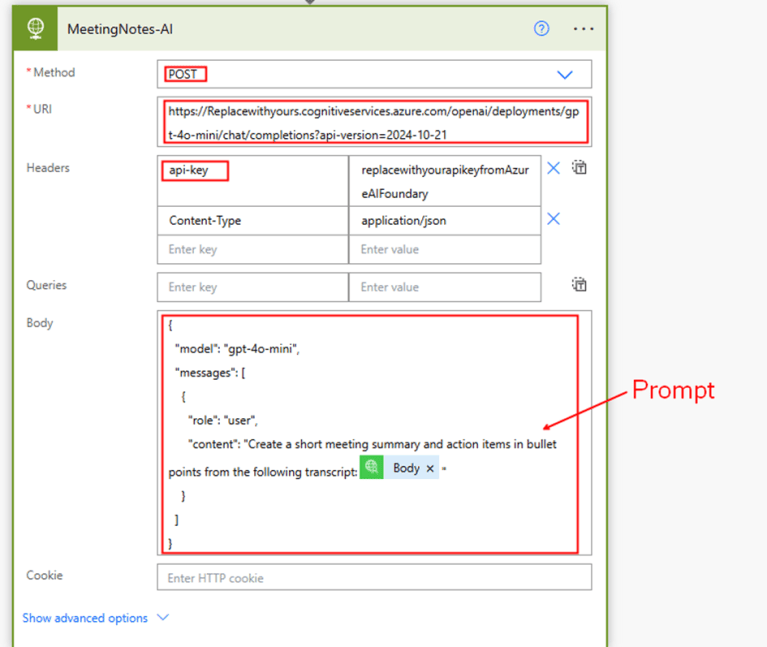767x647 pixels.
Task: Edit the application/json header value
Action: click(x=445, y=221)
